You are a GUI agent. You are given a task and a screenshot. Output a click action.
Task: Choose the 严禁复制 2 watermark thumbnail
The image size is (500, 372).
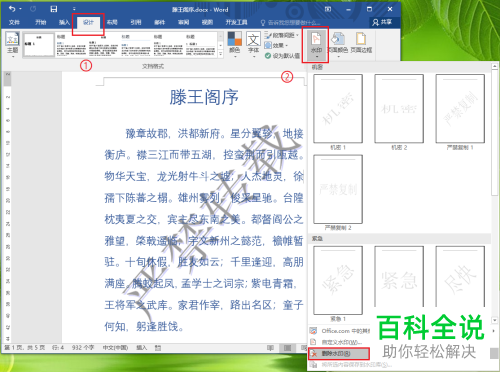point(338,189)
